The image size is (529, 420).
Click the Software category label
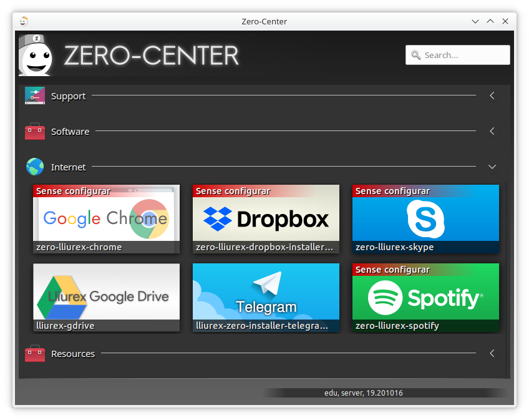pos(70,132)
